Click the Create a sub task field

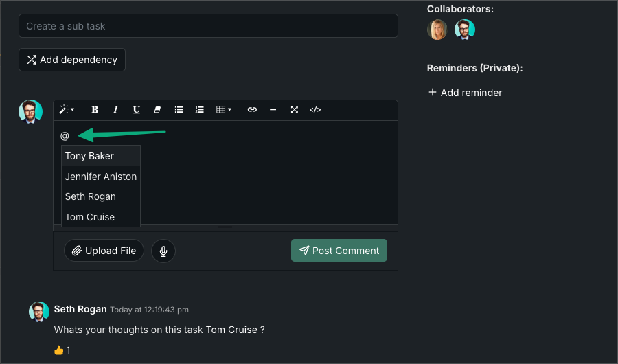(208, 26)
